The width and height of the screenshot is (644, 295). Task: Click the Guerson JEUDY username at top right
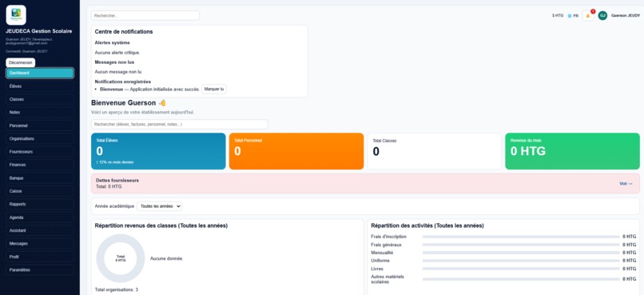tap(626, 16)
